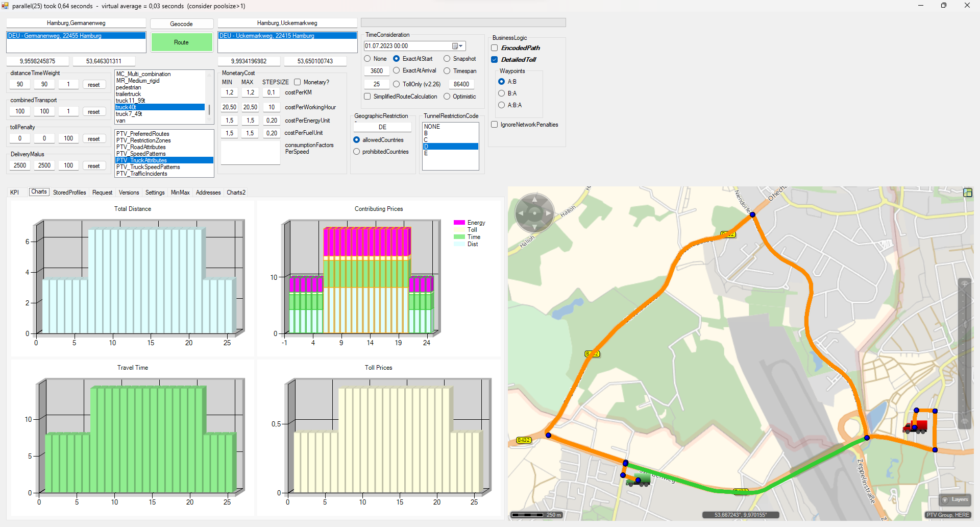The height and width of the screenshot is (527, 980).
Task: Click zoom-in plus on map zoom bar
Action: coord(964,284)
